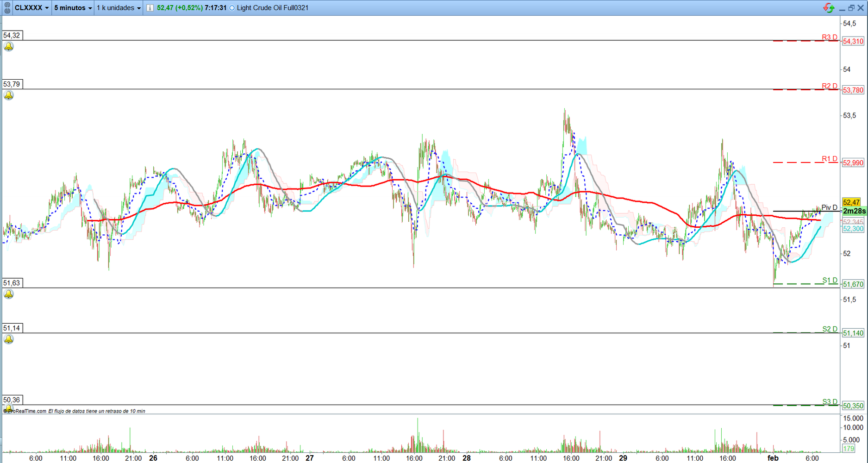Click the green 2m28s countdown label
This screenshot has height=463, width=868.
(854, 211)
